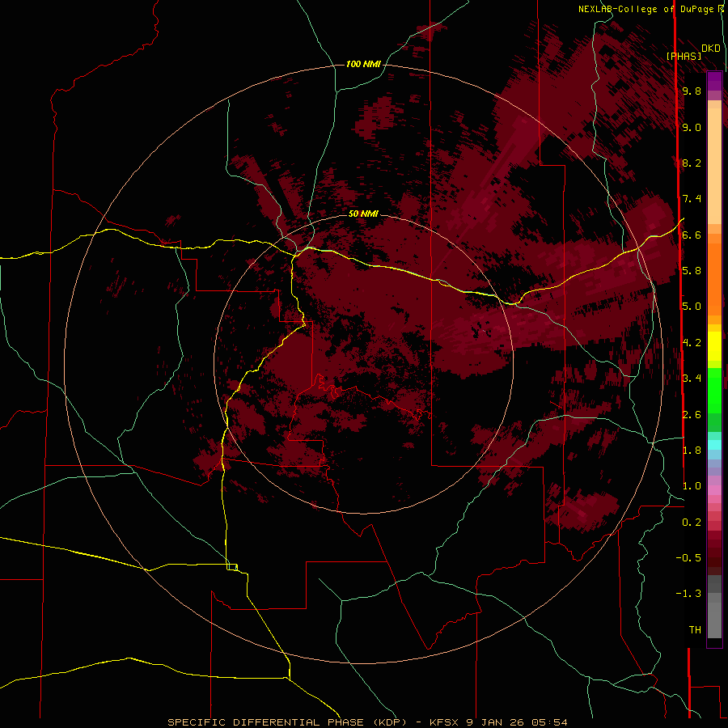Click the TH label on the scale
This screenshot has height=728, width=728.
point(695,630)
